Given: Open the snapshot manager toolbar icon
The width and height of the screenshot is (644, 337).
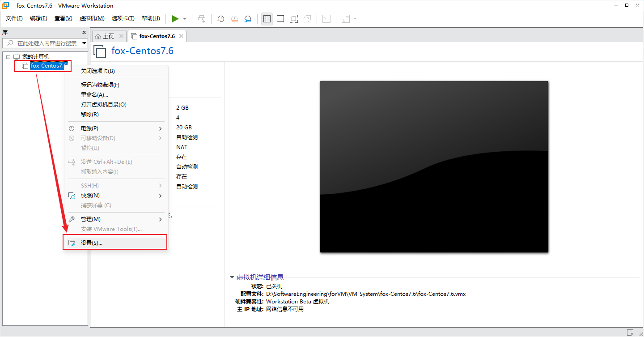Looking at the screenshot, I should click(248, 19).
